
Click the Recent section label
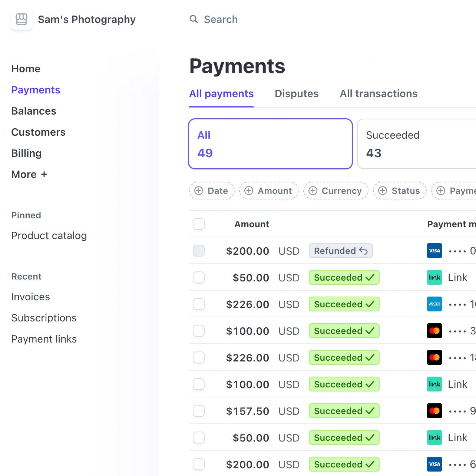[x=26, y=277]
